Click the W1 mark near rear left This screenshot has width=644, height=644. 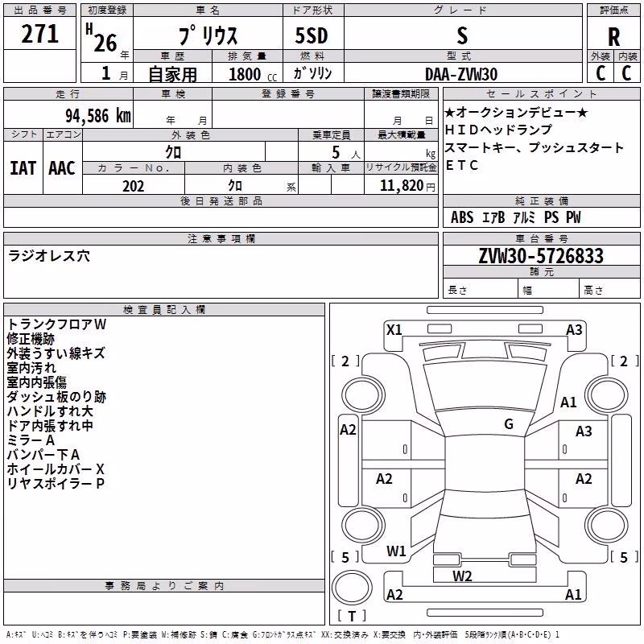click(396, 551)
